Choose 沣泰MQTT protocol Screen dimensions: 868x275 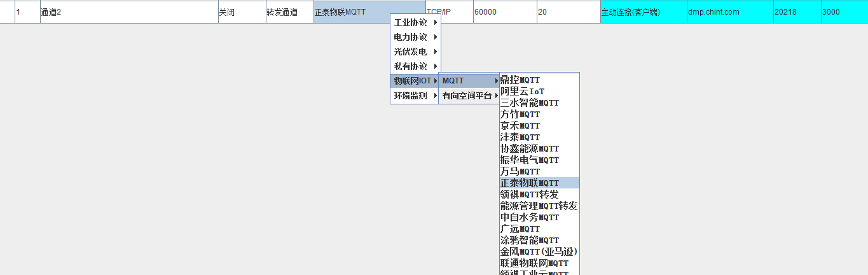539,137
